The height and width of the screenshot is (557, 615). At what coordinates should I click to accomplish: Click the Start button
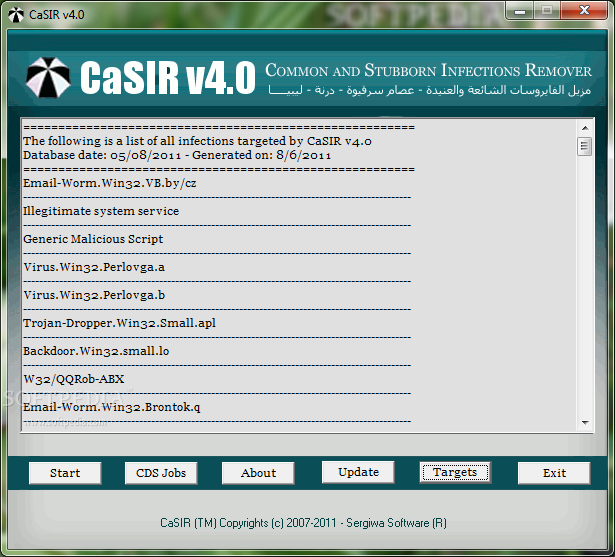(x=65, y=473)
